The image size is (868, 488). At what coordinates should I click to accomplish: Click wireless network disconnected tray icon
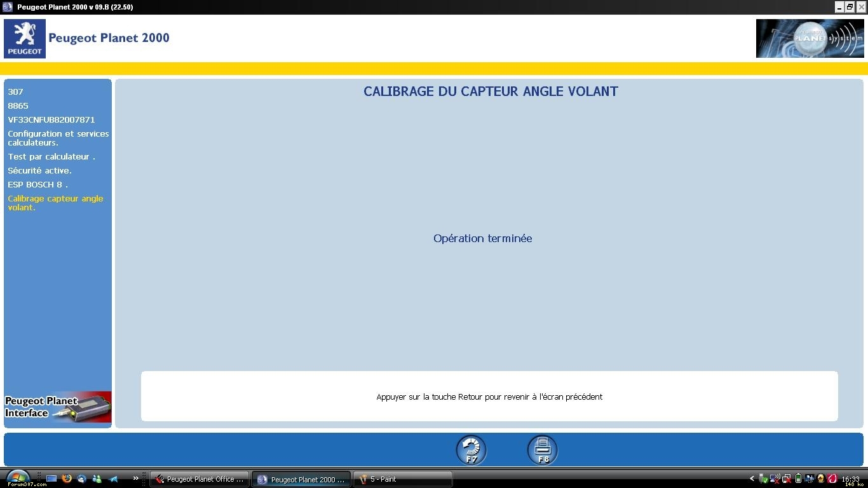775,478
